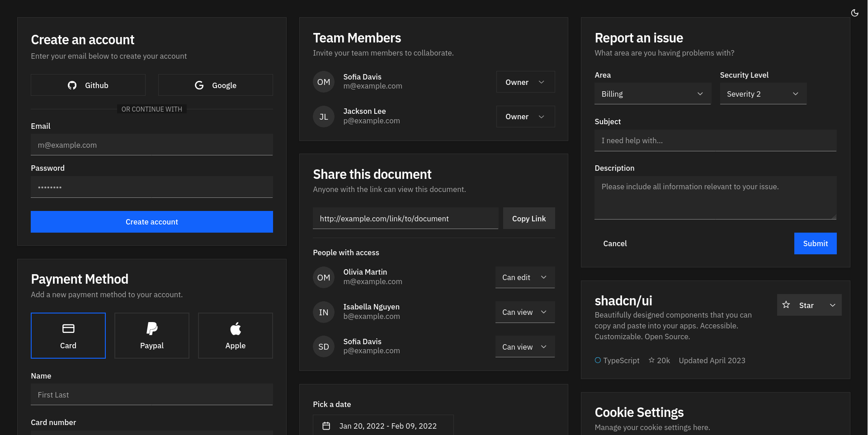Click the document link field
This screenshot has height=435, width=868.
pyautogui.click(x=406, y=218)
